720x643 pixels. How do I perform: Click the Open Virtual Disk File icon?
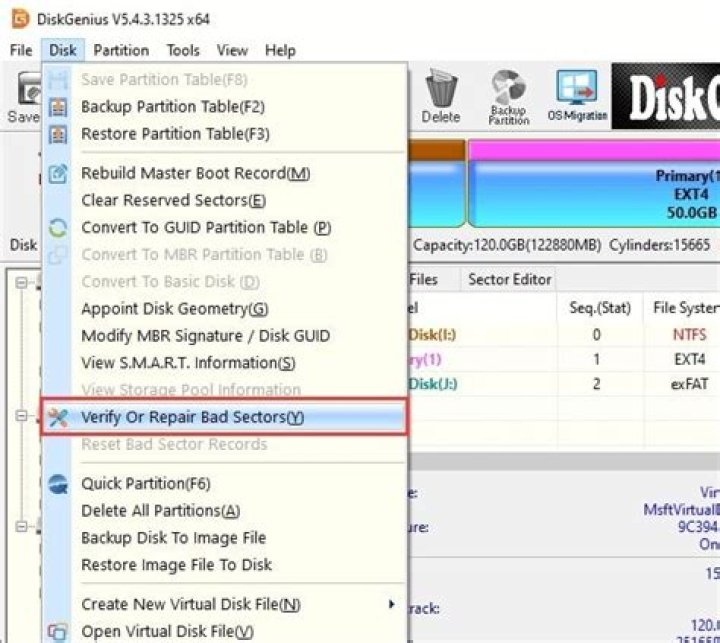(x=58, y=632)
